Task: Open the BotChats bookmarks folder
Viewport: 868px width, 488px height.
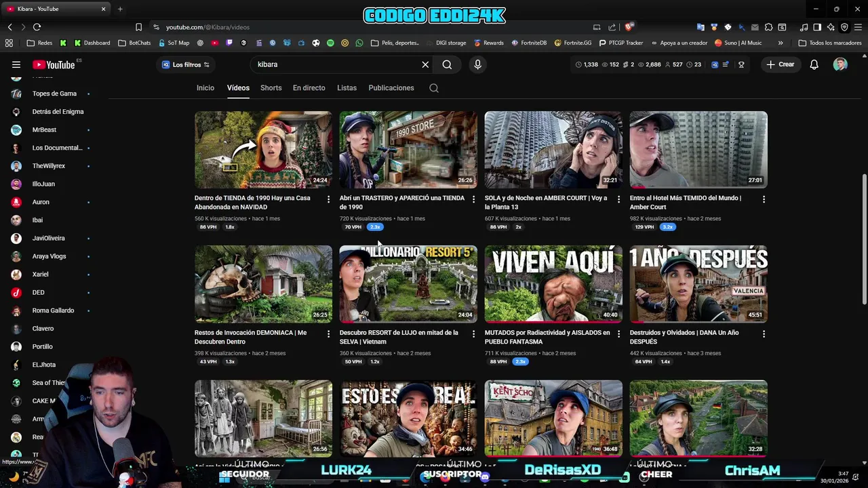Action: point(134,43)
